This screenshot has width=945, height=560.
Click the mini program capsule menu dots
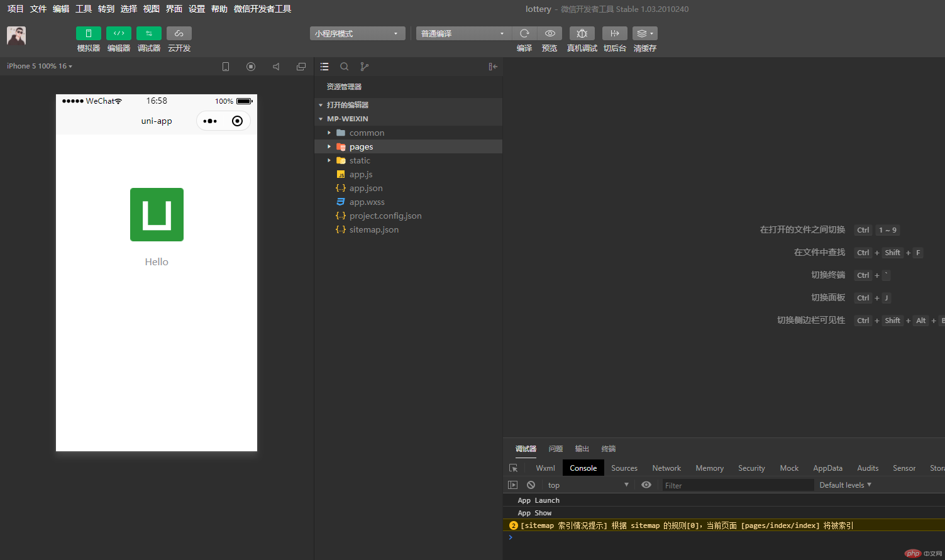click(x=210, y=121)
